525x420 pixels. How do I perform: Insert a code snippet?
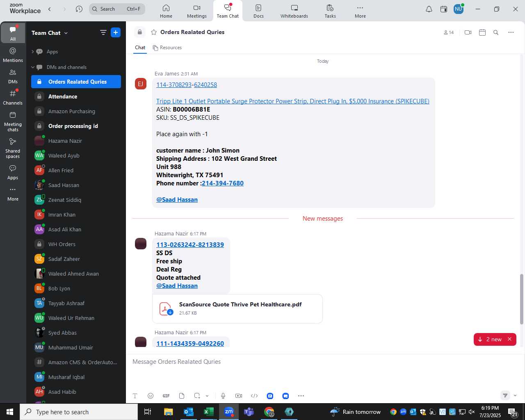pos(254,396)
